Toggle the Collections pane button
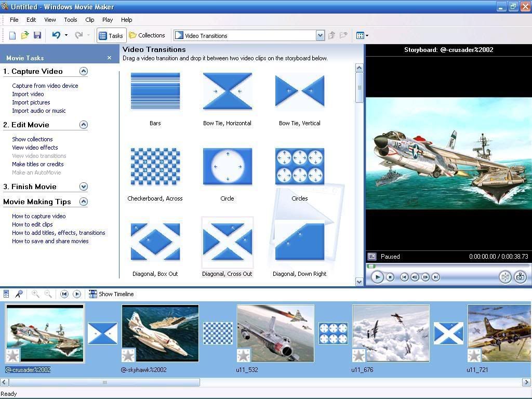The image size is (532, 399). click(147, 35)
